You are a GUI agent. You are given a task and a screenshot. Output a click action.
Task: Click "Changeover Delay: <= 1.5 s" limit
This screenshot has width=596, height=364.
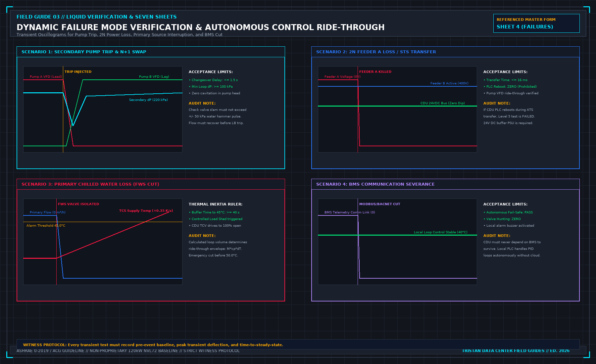point(213,80)
